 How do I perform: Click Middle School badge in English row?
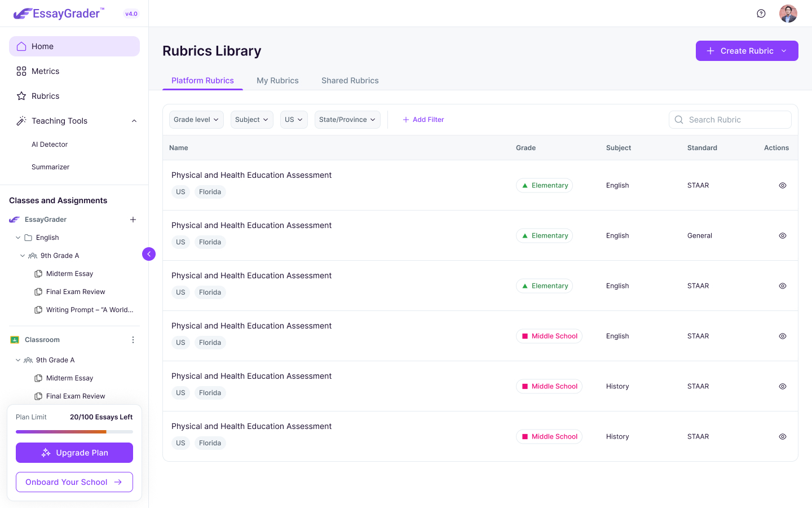click(549, 336)
